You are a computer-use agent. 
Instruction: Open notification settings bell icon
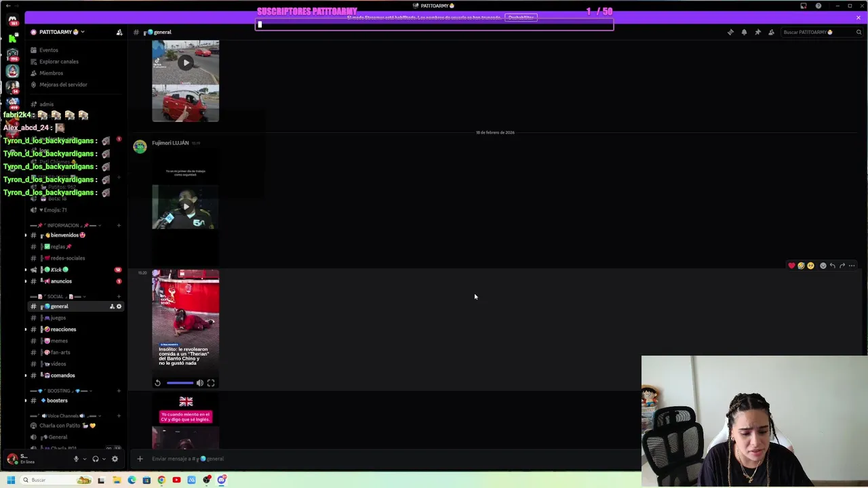tap(744, 32)
